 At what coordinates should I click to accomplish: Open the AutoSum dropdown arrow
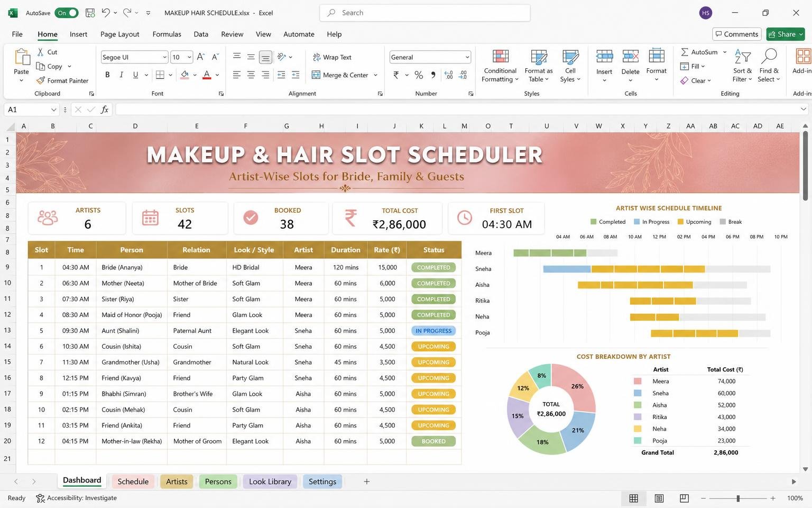[x=725, y=52]
